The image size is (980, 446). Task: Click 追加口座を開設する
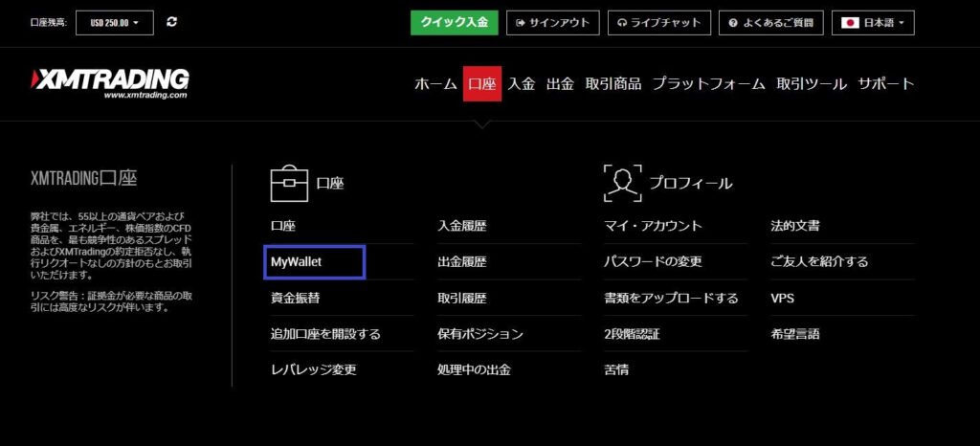[x=325, y=334]
